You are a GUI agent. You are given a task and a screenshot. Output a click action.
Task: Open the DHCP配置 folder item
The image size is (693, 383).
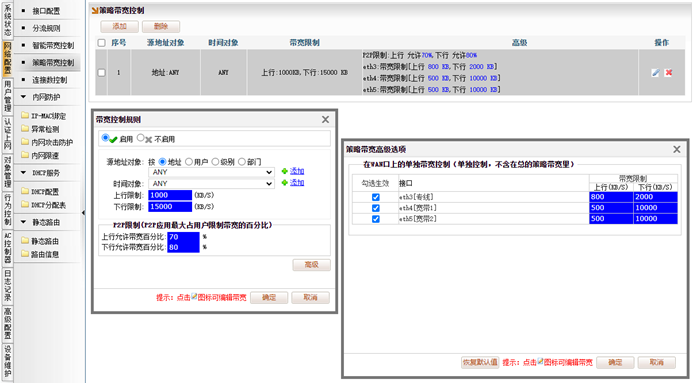click(x=40, y=192)
